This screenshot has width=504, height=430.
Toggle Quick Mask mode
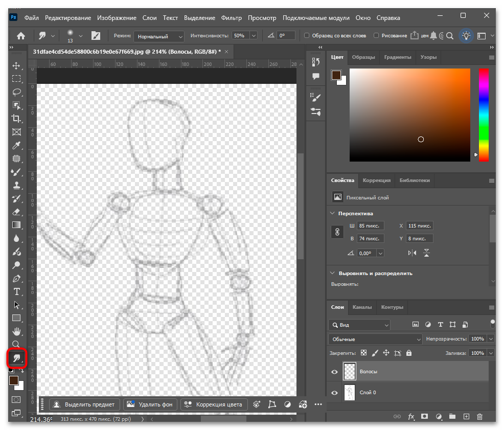pyautogui.click(x=16, y=400)
